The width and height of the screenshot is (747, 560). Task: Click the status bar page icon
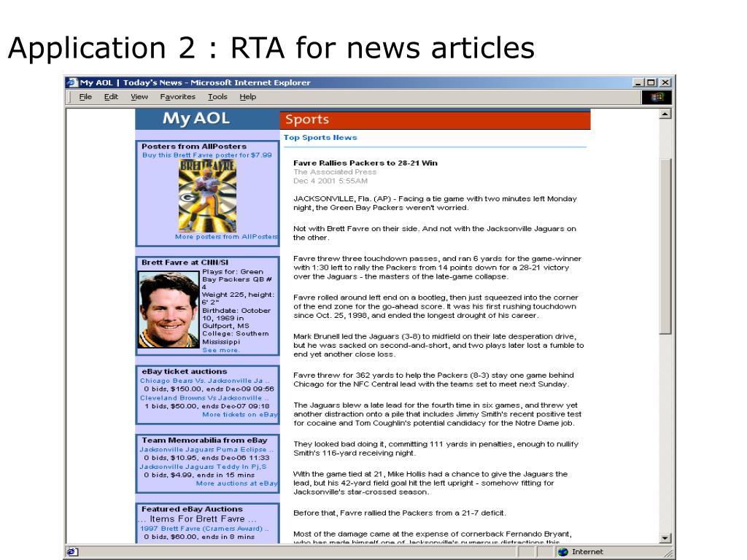point(72,552)
